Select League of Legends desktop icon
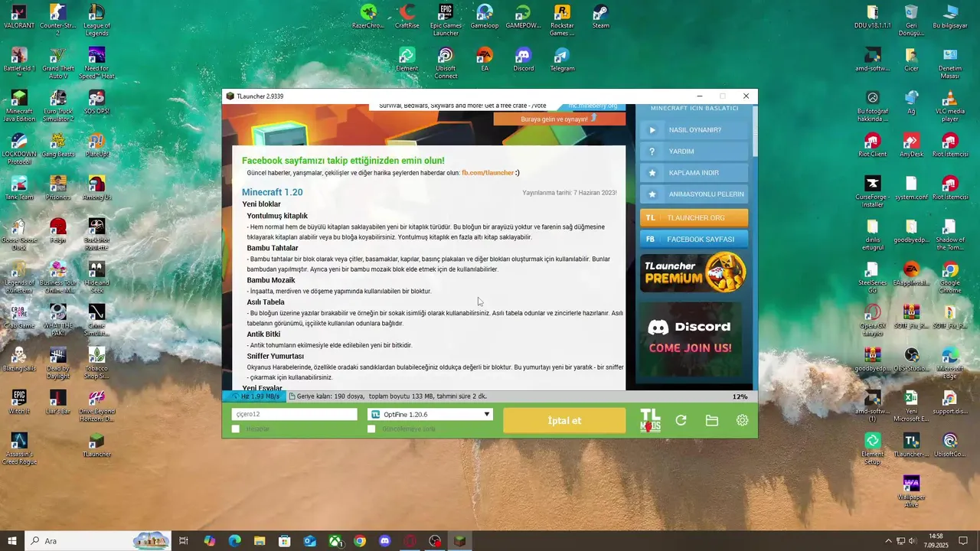This screenshot has height=551, width=980. pyautogui.click(x=96, y=20)
